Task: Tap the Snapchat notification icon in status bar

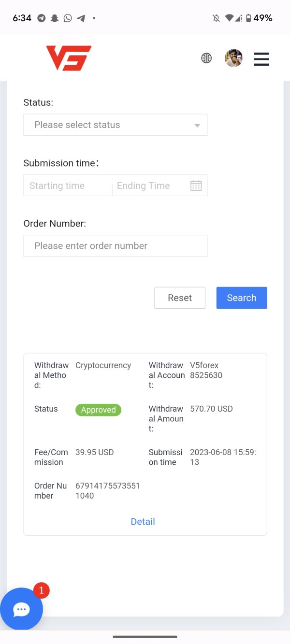Action: (55, 18)
